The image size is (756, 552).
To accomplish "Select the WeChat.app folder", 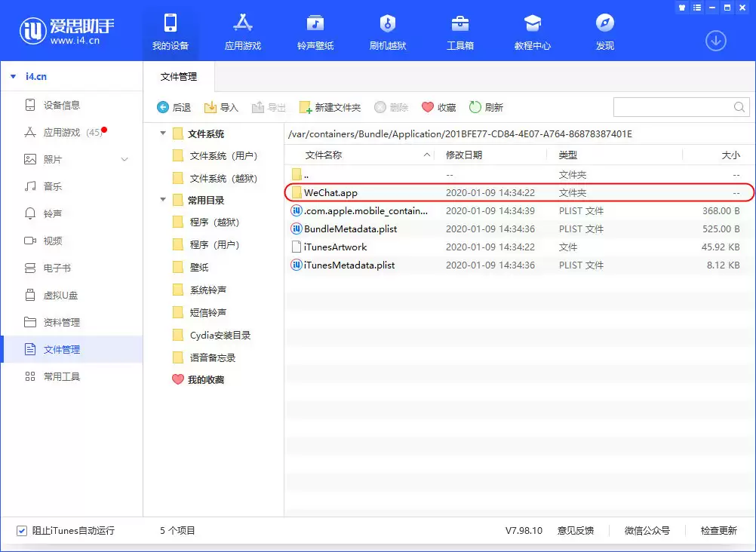I will (519, 192).
